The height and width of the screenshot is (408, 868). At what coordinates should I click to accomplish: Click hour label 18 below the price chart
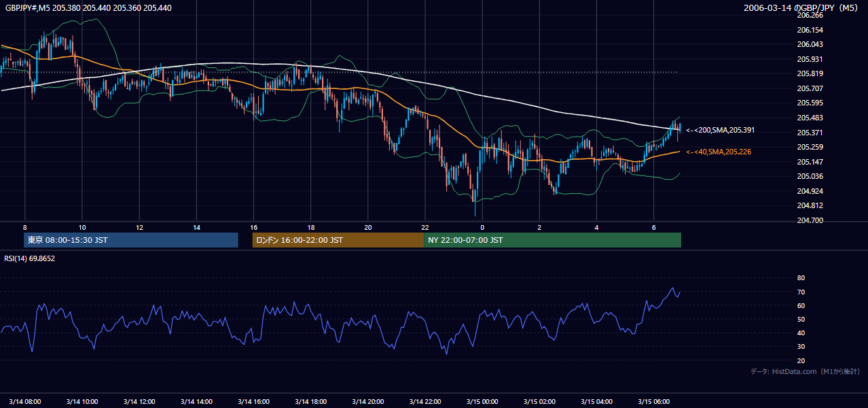(310, 227)
